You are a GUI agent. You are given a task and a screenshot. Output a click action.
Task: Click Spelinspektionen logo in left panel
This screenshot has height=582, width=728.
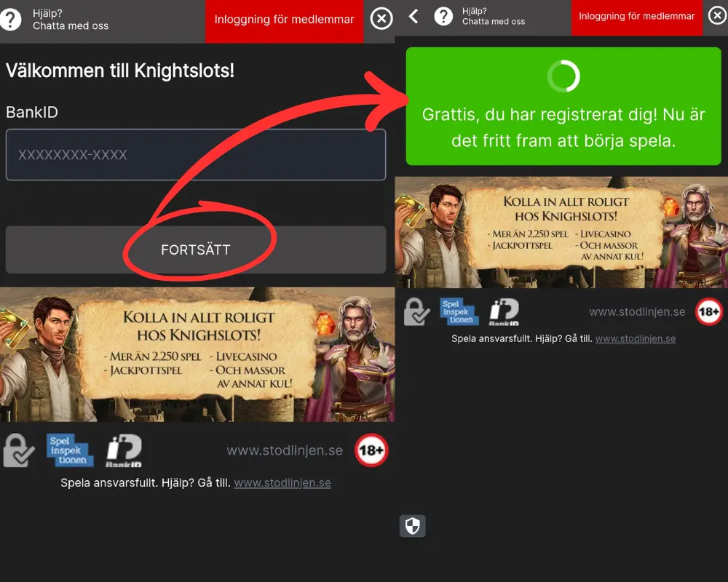(x=70, y=450)
